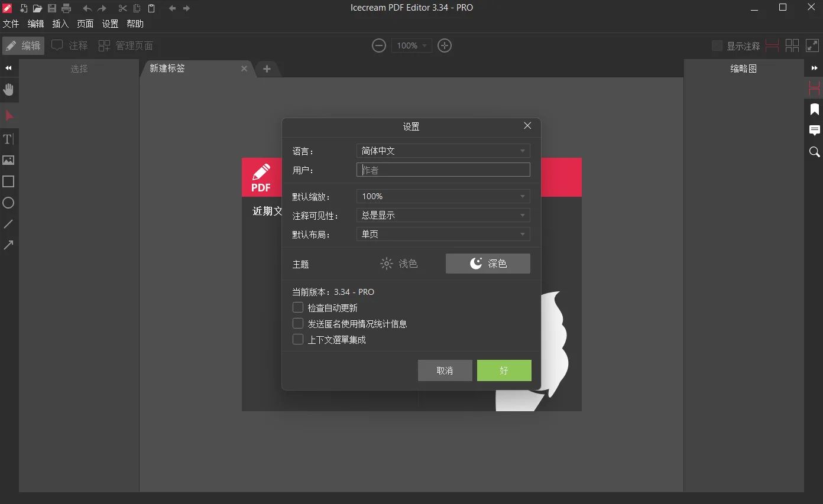
Task: Click the 好 confirm button
Action: (504, 370)
